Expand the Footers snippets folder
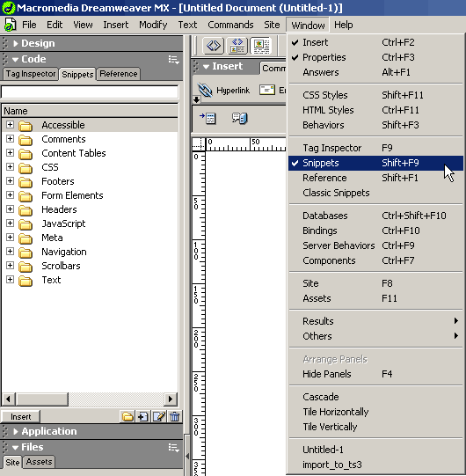Image resolution: width=466 pixels, height=476 pixels. [10, 180]
